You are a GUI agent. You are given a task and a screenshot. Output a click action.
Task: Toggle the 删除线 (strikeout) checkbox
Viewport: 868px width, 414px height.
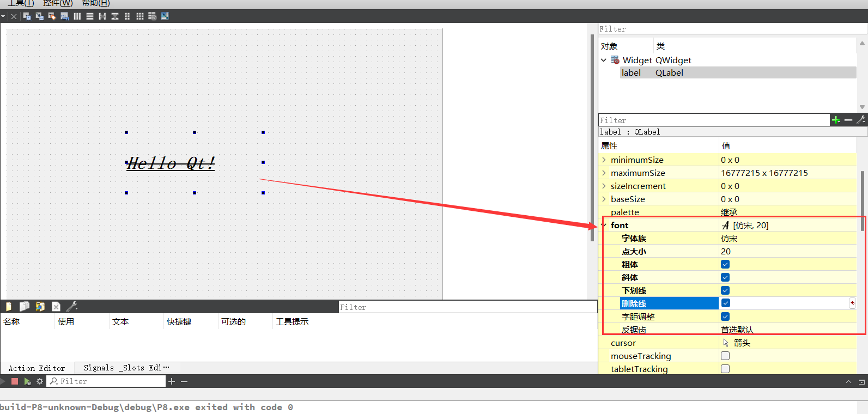[726, 303]
